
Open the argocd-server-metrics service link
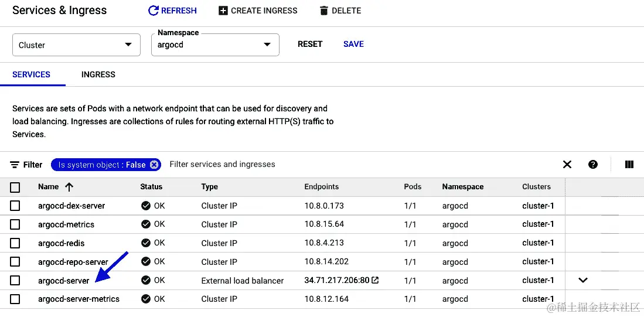(x=79, y=299)
